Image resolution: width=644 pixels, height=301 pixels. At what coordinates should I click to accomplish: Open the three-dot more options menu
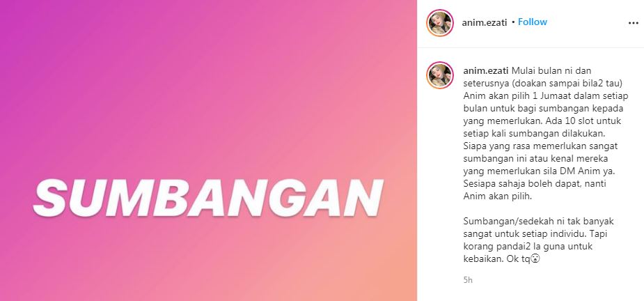pyautogui.click(x=634, y=23)
